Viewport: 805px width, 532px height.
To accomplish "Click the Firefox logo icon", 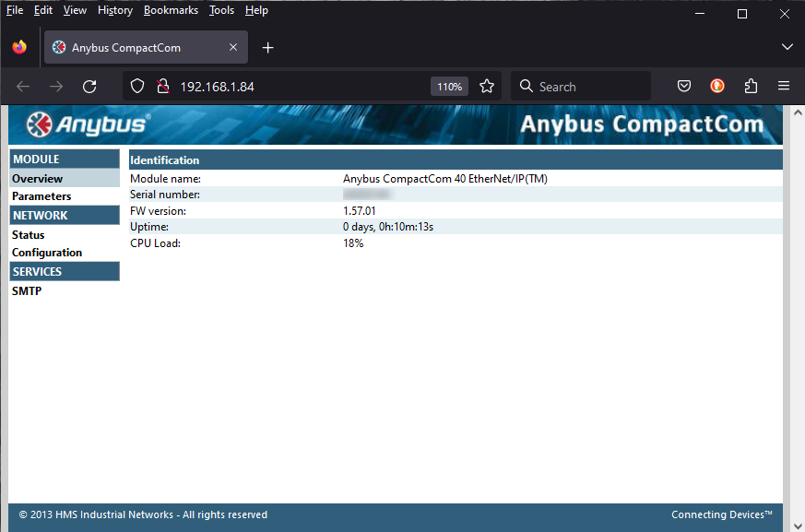I will pos(19,47).
